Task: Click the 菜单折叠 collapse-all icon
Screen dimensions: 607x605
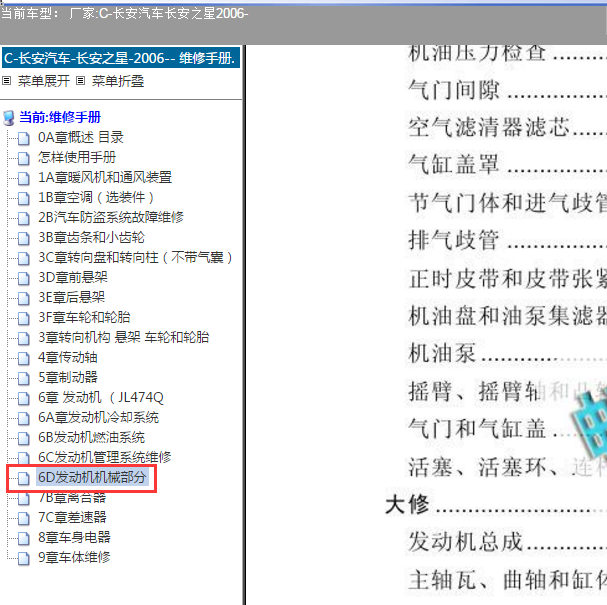Action: [80, 81]
